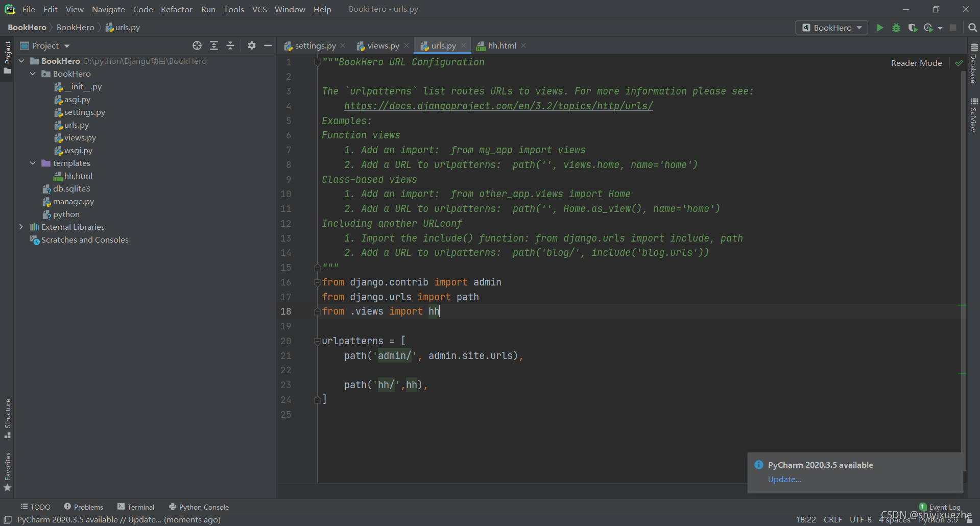Open the Navigate menu
Screen dimensions: 980x526
108,9
